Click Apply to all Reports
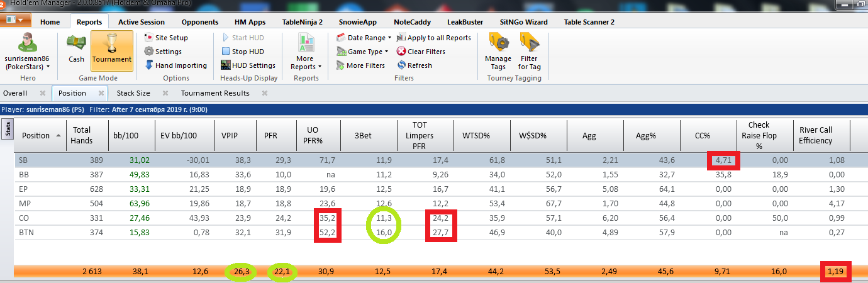868x283 pixels. pos(433,38)
